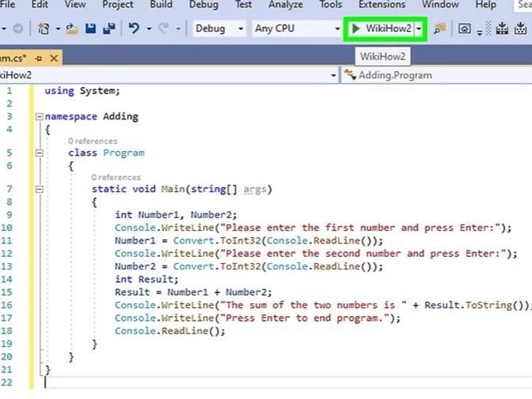Click the Find in Files icon beside WikiHow2
The image size is (532, 399).
click(x=440, y=28)
